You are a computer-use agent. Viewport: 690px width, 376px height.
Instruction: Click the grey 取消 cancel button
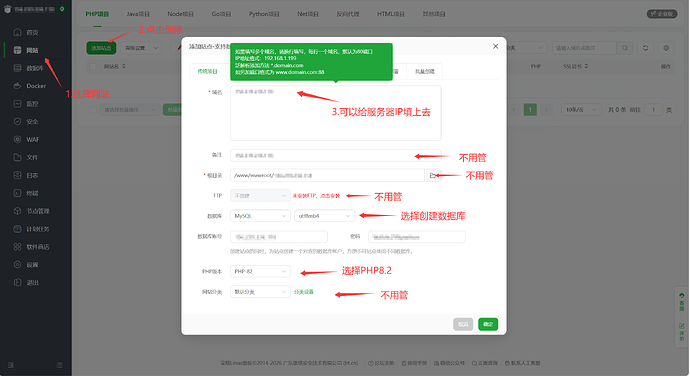463,324
